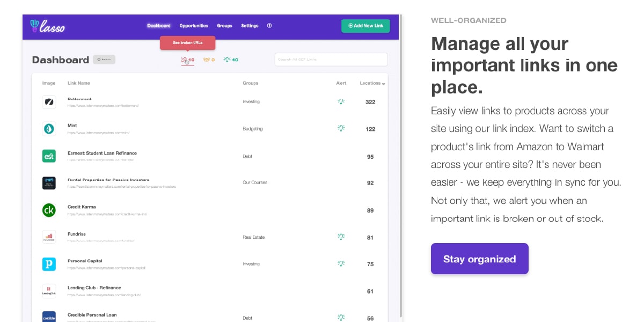Viewport: 644px width, 322px height.
Task: Click the Credit Karma logo image
Action: click(49, 210)
